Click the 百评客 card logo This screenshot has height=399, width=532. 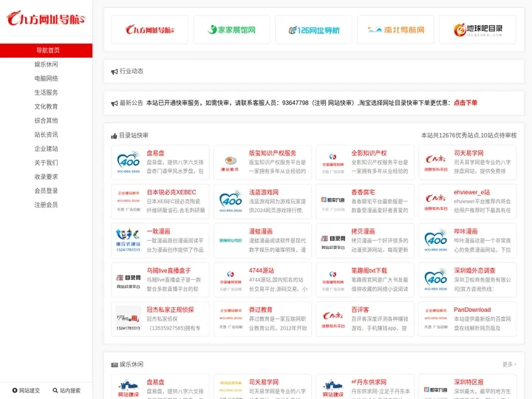[332, 318]
